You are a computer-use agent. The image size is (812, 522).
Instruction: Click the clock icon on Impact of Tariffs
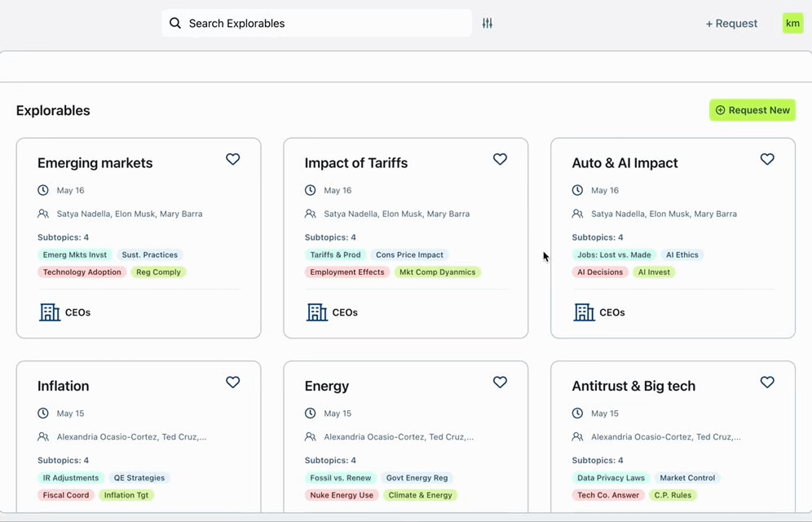point(310,190)
